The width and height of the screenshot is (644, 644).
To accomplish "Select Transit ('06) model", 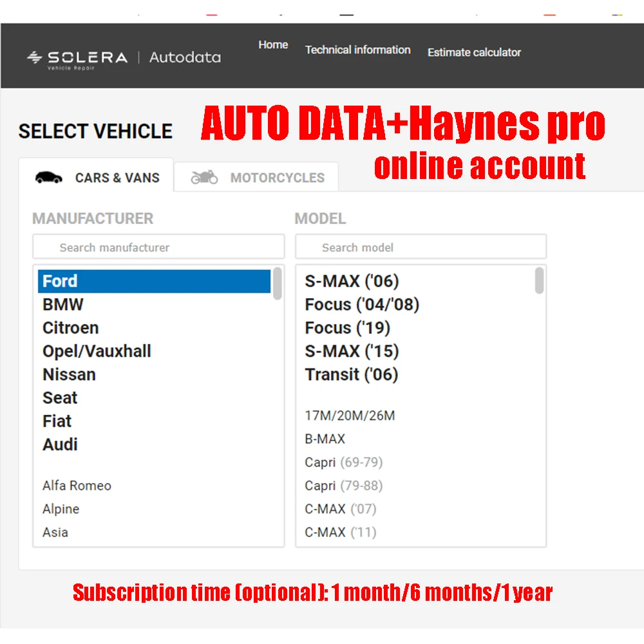I will [352, 374].
